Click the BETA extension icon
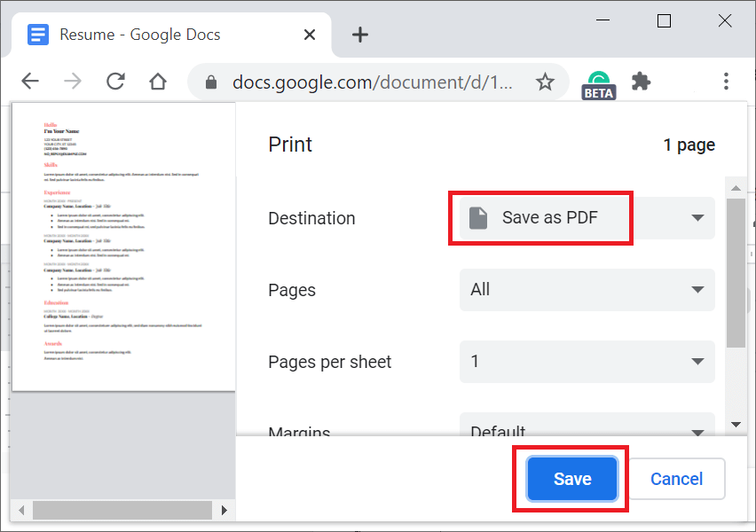The image size is (756, 532). point(598,81)
